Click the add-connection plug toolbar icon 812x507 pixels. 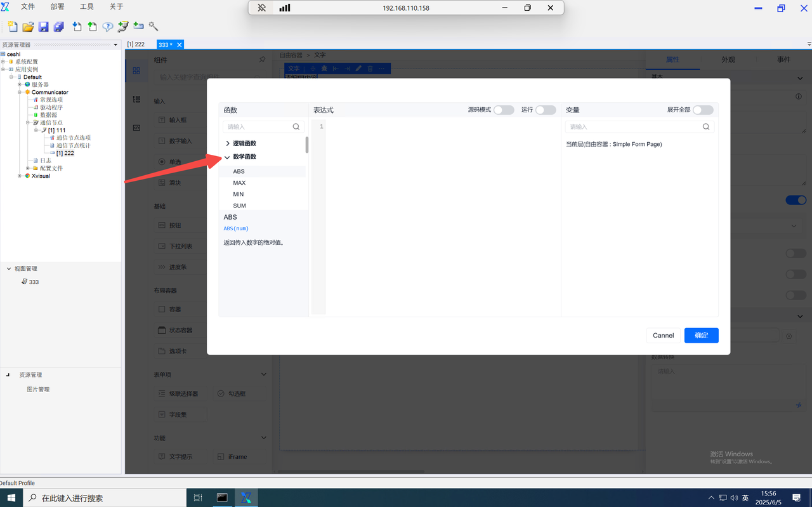point(123,27)
